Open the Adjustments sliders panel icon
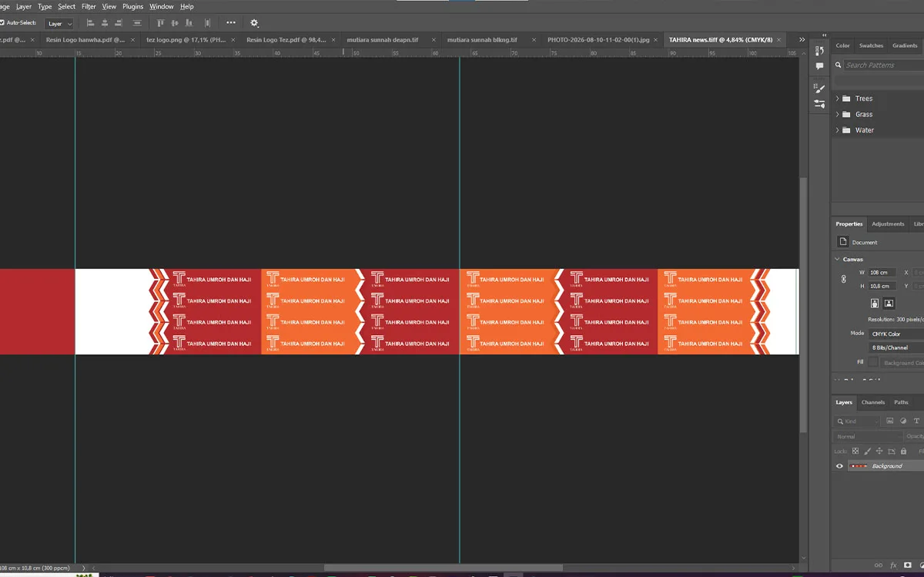 click(x=819, y=104)
